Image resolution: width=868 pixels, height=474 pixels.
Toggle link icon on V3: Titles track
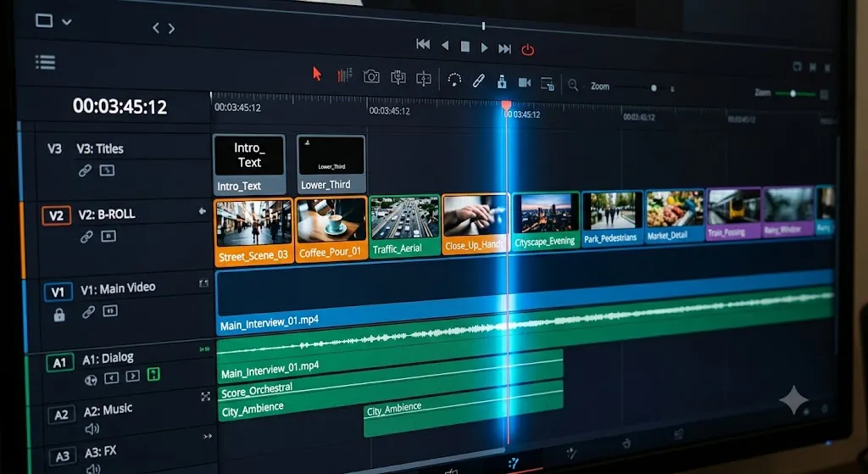[x=85, y=170]
